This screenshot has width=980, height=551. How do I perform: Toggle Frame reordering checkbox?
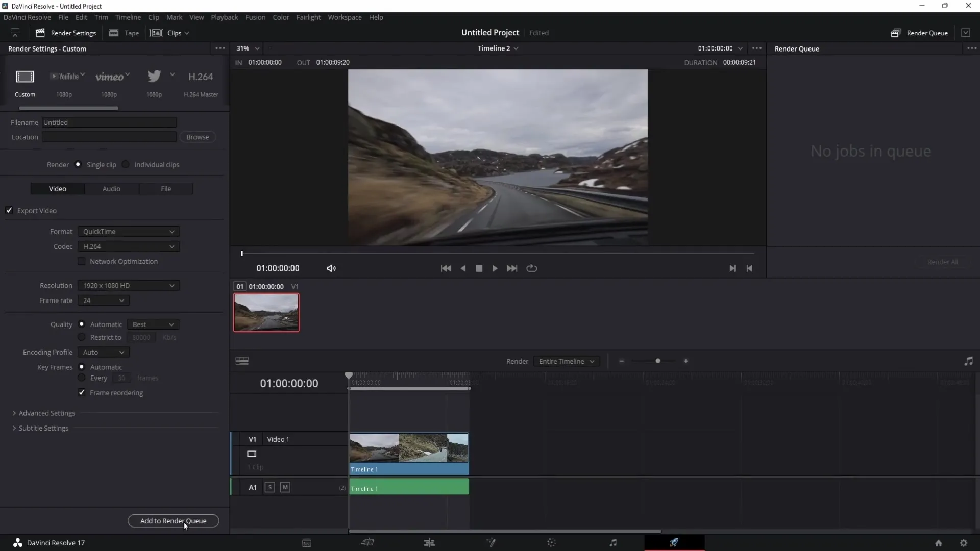pyautogui.click(x=82, y=393)
